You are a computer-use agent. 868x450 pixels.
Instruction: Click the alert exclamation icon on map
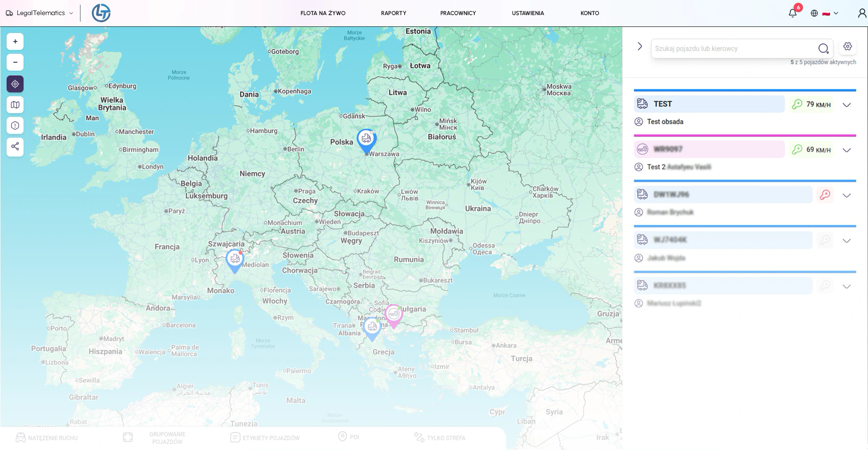(15, 126)
